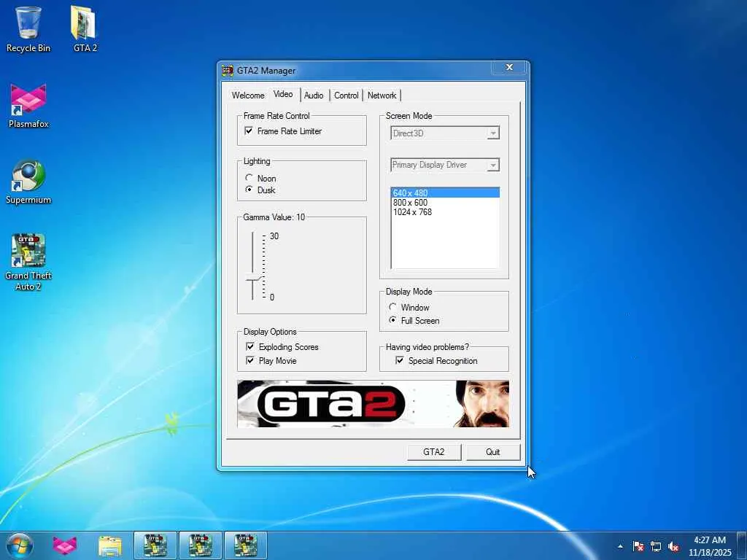Image resolution: width=747 pixels, height=560 pixels.
Task: Select Grand Theft Auto 2 desktop shortcut
Action: click(x=28, y=262)
